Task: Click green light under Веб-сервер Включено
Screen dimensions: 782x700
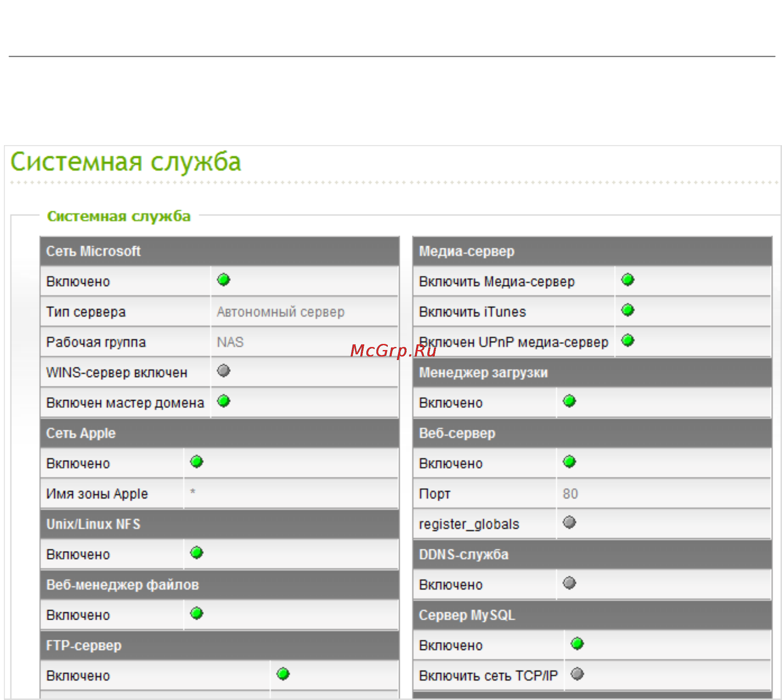Action: 569,461
